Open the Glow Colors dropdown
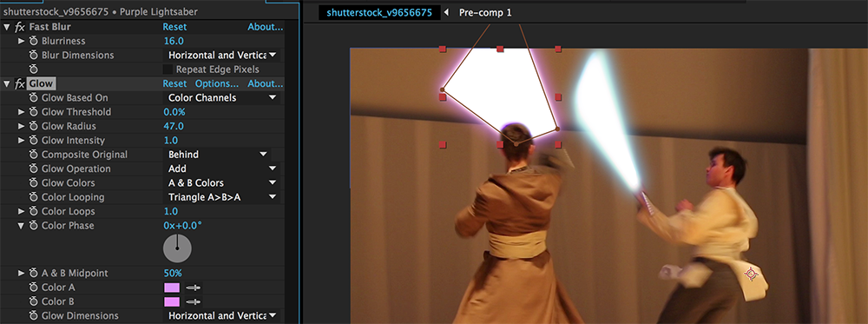Screen dimensions: 868x324 tap(221, 182)
